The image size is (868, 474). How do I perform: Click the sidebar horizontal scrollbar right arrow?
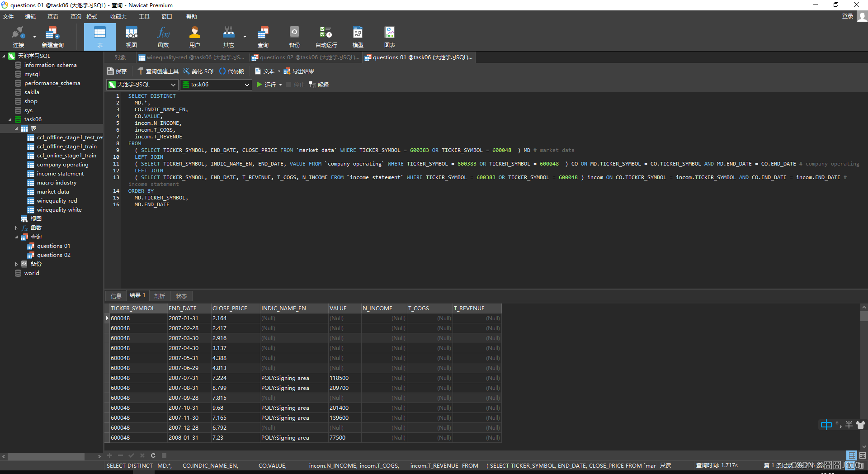pyautogui.click(x=99, y=456)
